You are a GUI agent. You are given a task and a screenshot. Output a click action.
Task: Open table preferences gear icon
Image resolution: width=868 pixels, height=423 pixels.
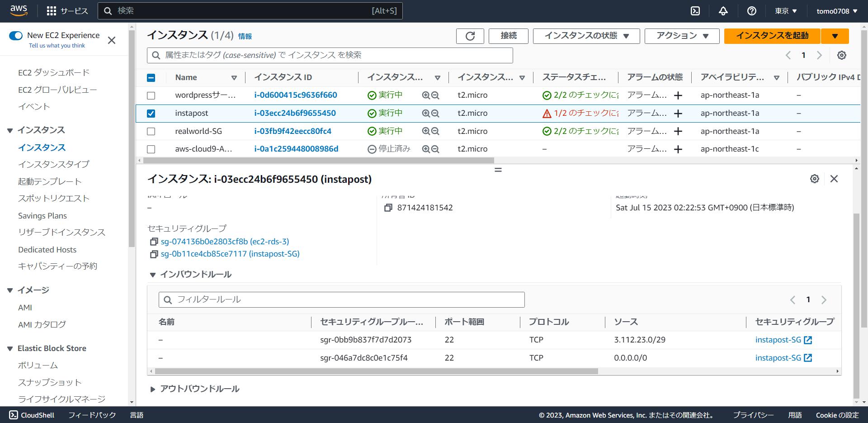coord(842,55)
